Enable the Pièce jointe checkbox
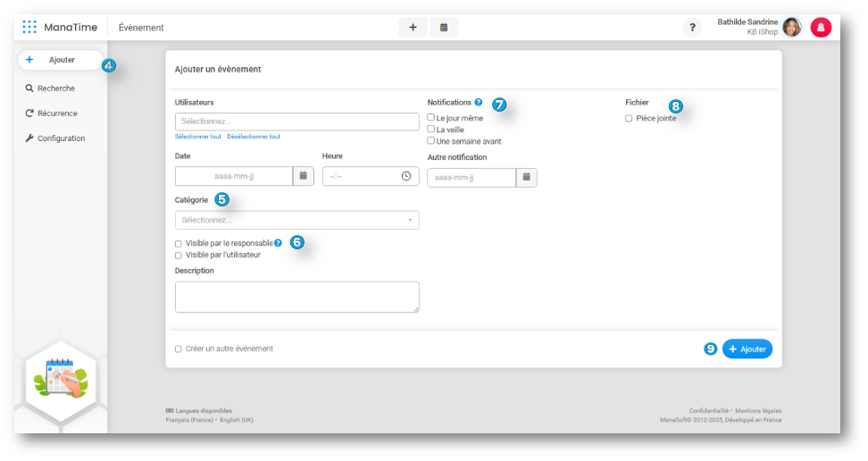This screenshot has height=461, width=868. coord(629,119)
